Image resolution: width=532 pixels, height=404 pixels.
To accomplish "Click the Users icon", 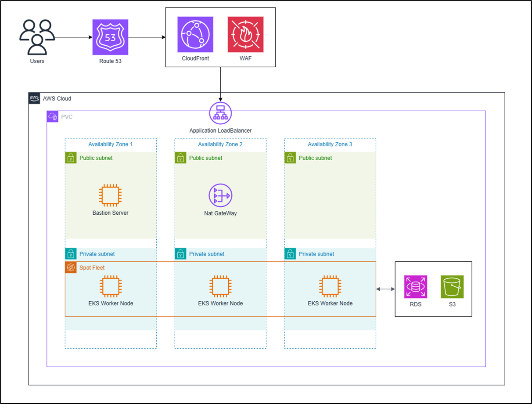I will 37,37.
